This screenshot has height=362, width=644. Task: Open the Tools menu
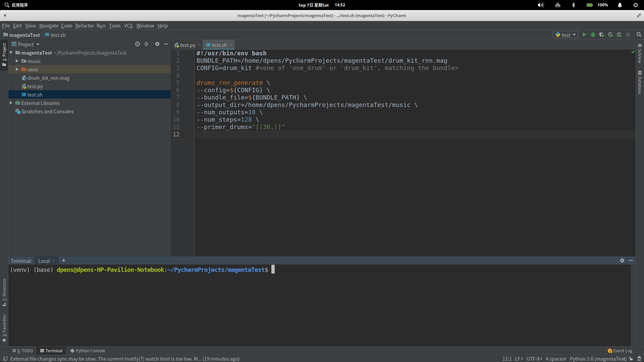pyautogui.click(x=115, y=26)
